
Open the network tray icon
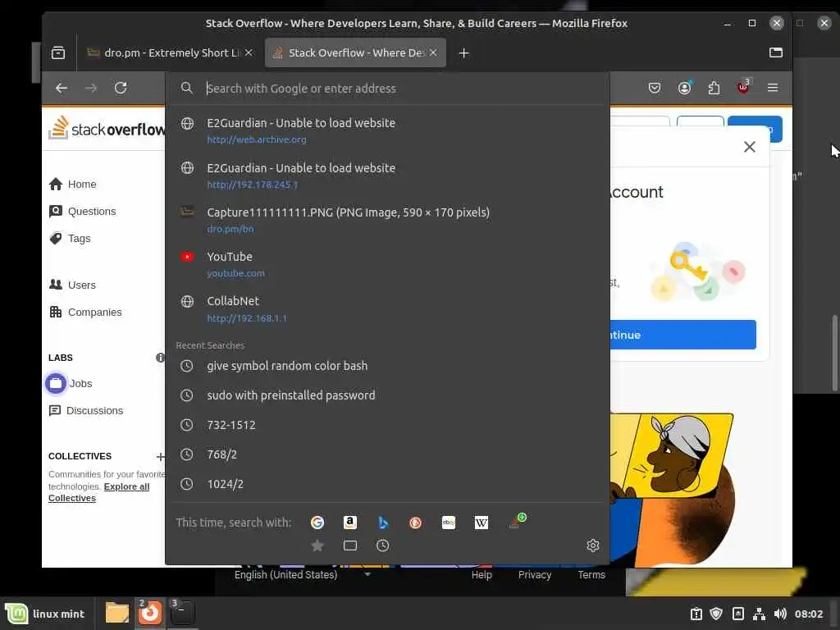pyautogui.click(x=759, y=614)
